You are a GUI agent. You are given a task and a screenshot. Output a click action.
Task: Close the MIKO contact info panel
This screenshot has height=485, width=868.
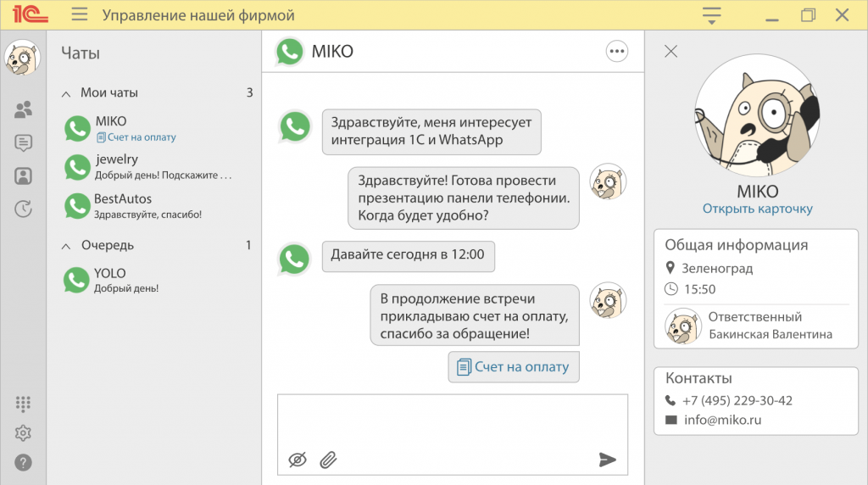click(x=670, y=52)
